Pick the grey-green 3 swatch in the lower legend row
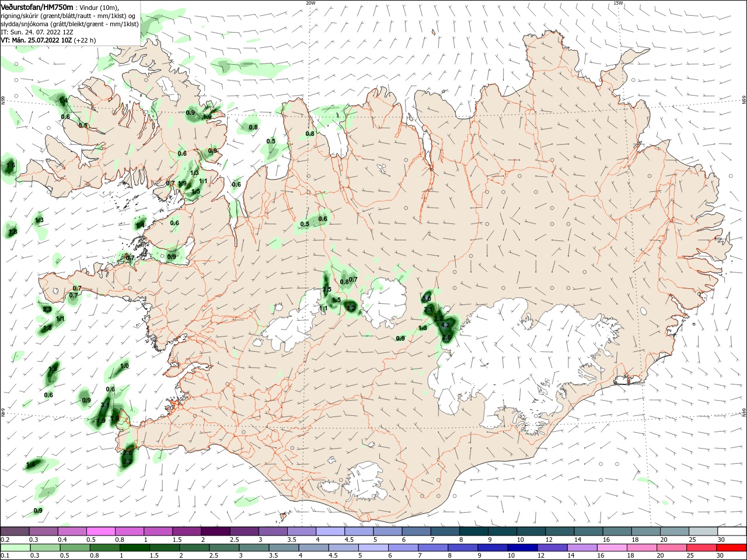The width and height of the screenshot is (747, 560). coord(253,548)
